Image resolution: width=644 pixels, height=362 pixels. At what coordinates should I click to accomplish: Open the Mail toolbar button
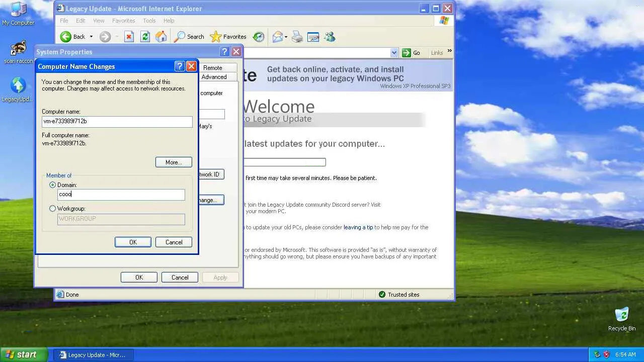click(x=277, y=37)
